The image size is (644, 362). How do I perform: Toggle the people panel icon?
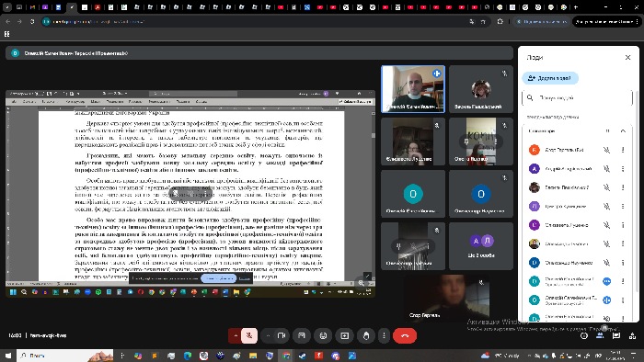click(600, 335)
